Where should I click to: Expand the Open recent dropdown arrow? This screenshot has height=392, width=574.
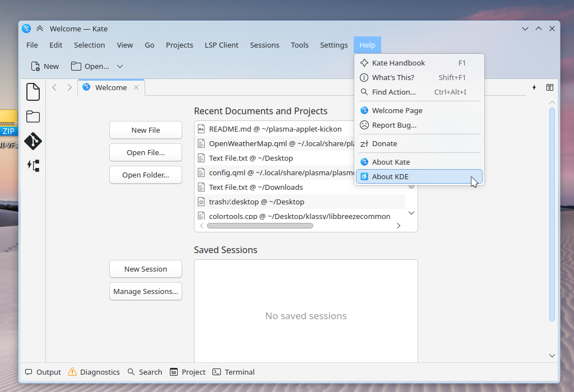pos(120,66)
